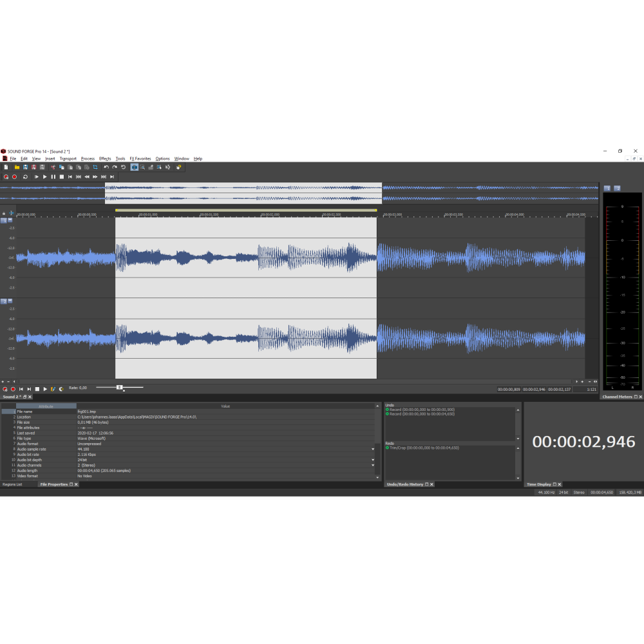This screenshot has height=644, width=644.
Task: Open the Transport menu
Action: pyautogui.click(x=68, y=158)
